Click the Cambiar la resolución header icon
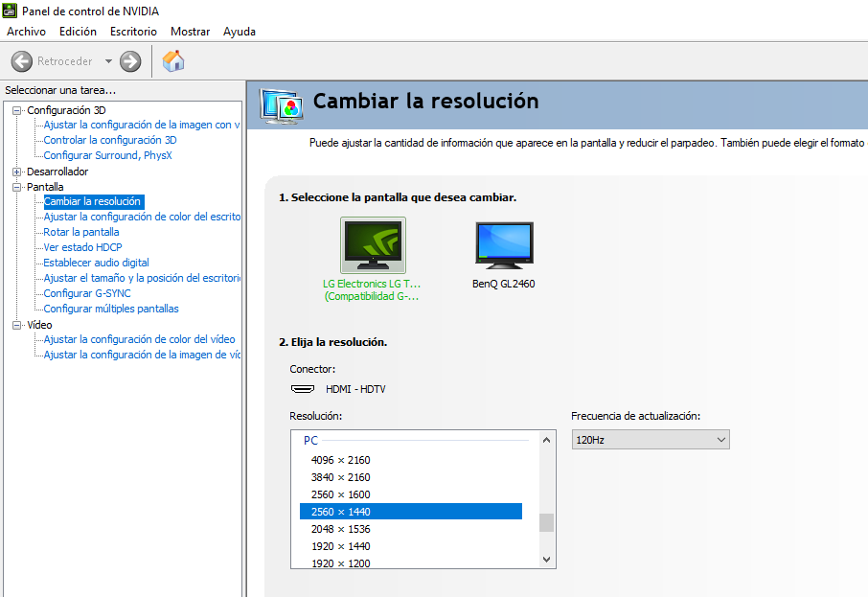 (x=282, y=105)
